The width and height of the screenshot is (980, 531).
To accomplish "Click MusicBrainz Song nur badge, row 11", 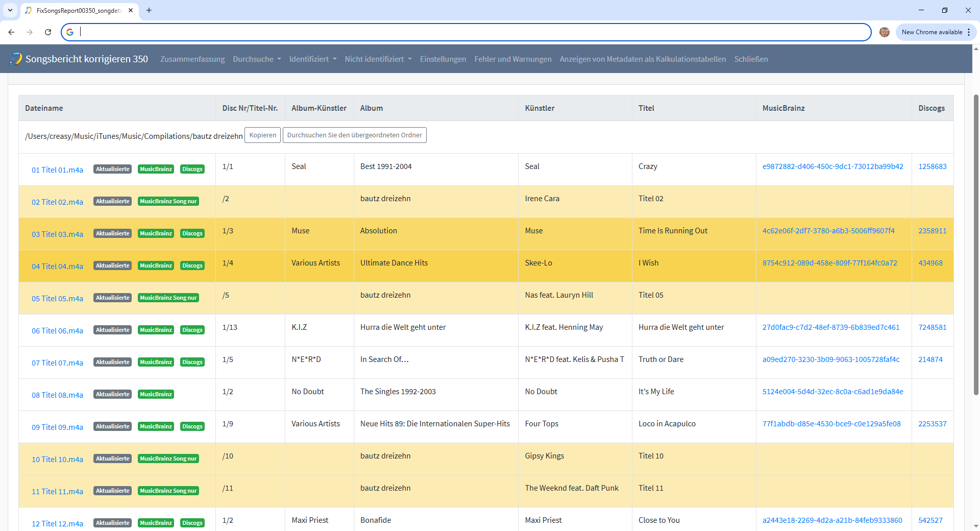I will (x=168, y=491).
